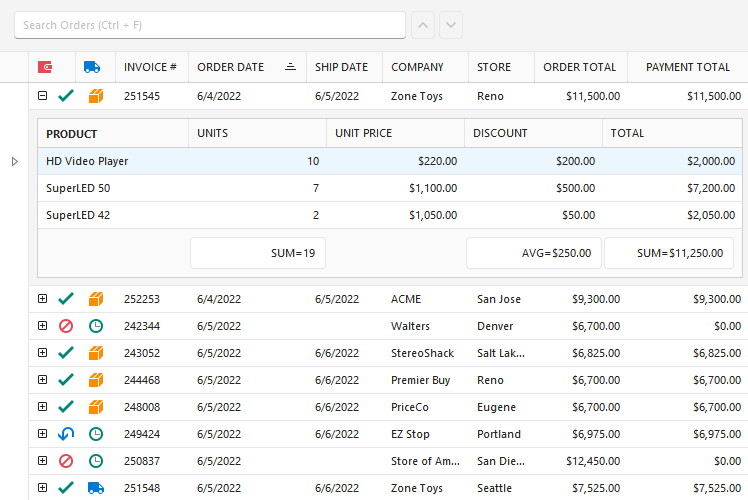Image resolution: width=748 pixels, height=500 pixels.
Task: Expand details for invoice 248008
Action: [x=42, y=406]
